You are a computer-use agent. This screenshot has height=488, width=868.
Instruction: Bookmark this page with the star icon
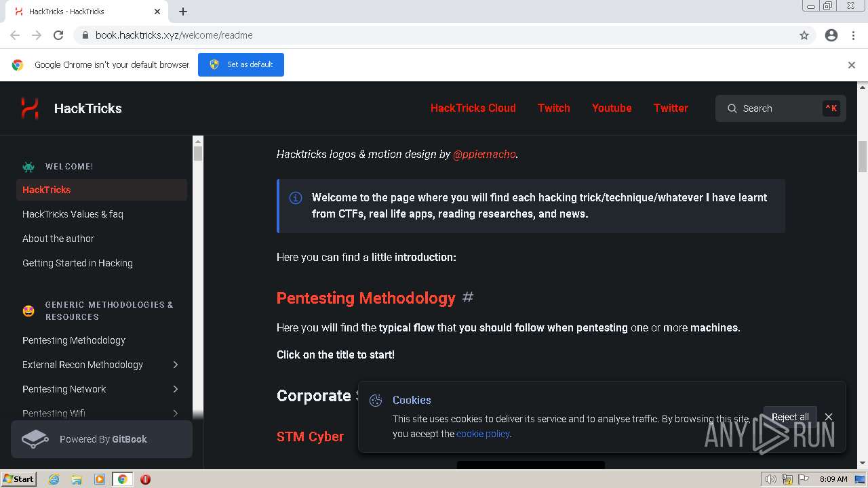804,35
